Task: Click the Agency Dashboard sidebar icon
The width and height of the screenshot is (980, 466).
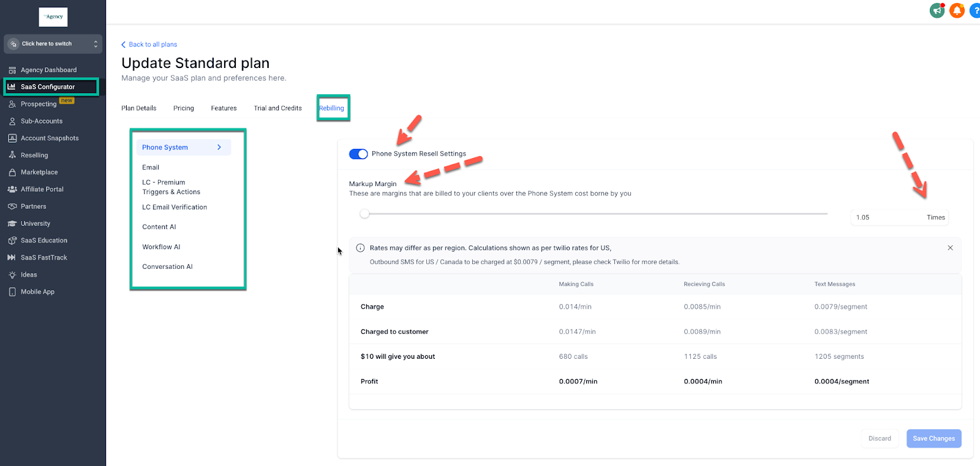Action: pos(12,70)
